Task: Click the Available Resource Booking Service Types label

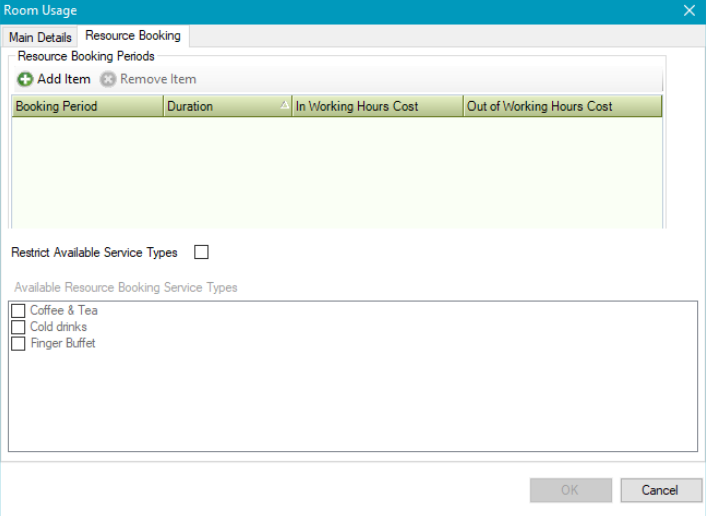Action: point(126,288)
